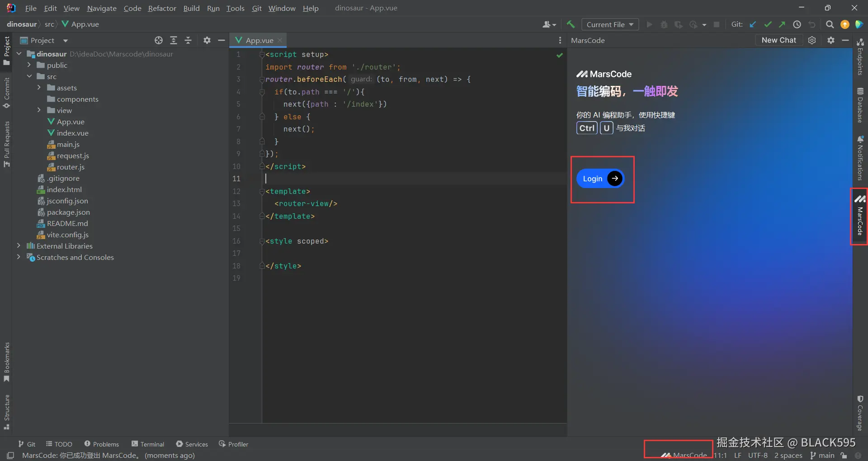Open the File menu

click(x=31, y=8)
